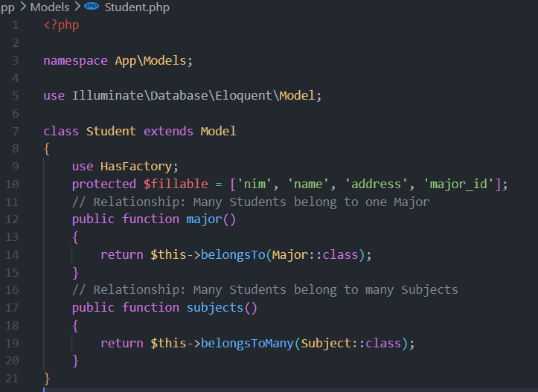Click the Student.php breadcrumb item
The height and width of the screenshot is (392, 538).
click(137, 7)
